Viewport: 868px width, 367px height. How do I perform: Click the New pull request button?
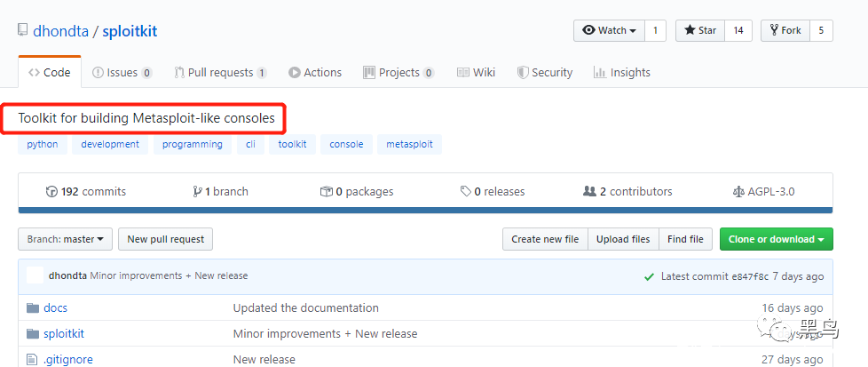166,239
